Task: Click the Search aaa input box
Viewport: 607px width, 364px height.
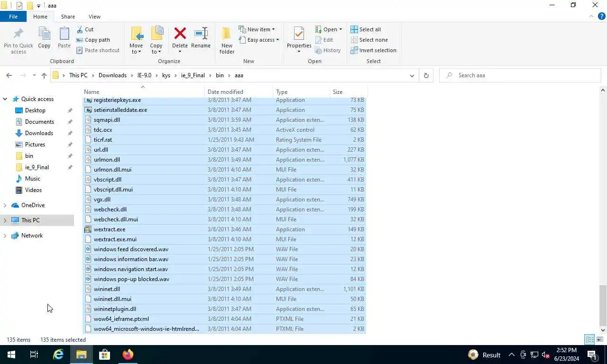Action: click(x=520, y=75)
